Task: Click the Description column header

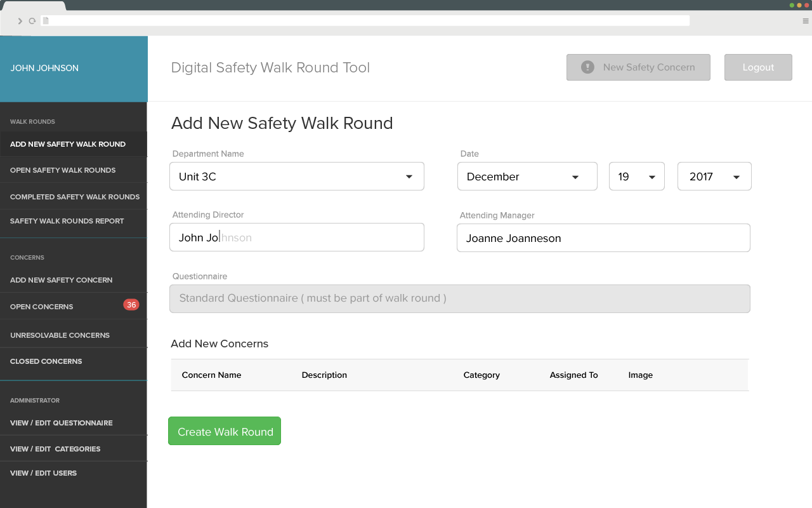Action: (x=324, y=375)
